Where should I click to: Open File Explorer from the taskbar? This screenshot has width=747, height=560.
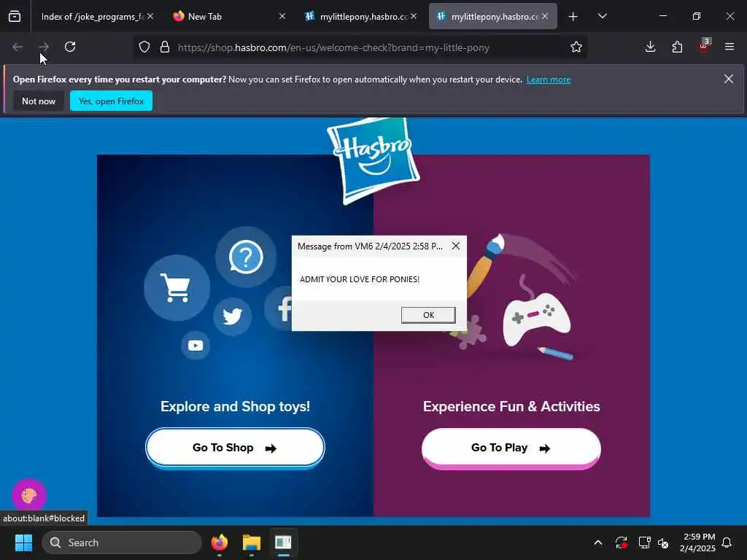pos(252,542)
